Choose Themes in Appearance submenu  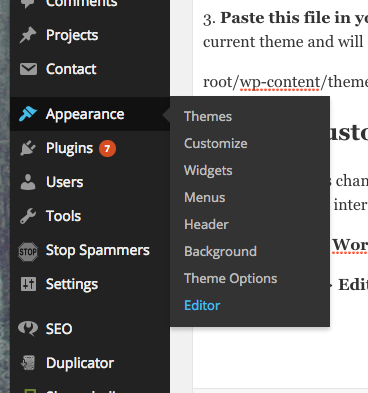208,117
